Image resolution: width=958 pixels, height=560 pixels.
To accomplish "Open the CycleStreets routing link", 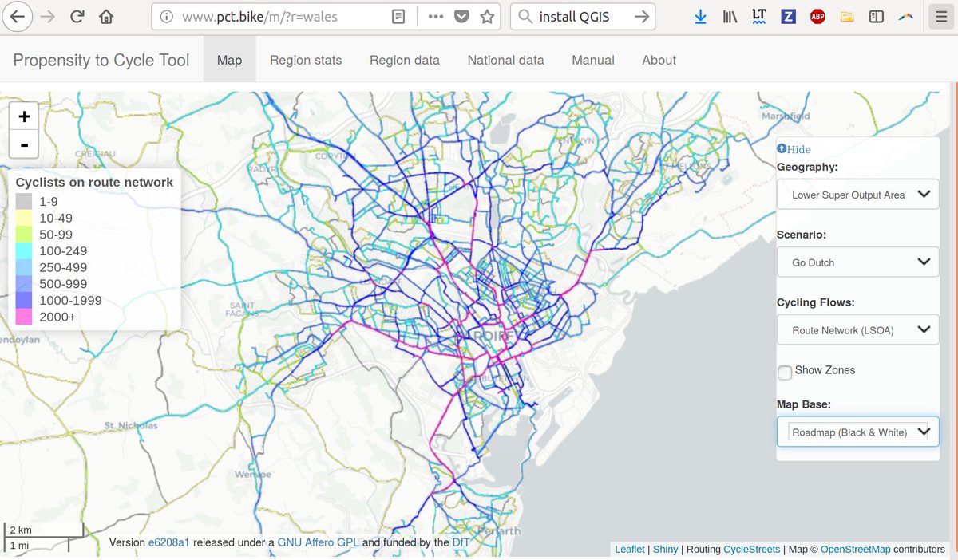I will [752, 550].
